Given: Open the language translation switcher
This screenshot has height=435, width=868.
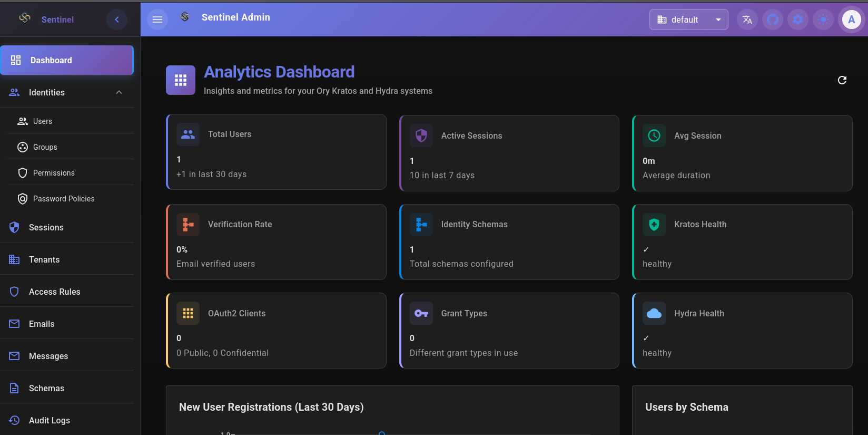Looking at the screenshot, I should [747, 20].
